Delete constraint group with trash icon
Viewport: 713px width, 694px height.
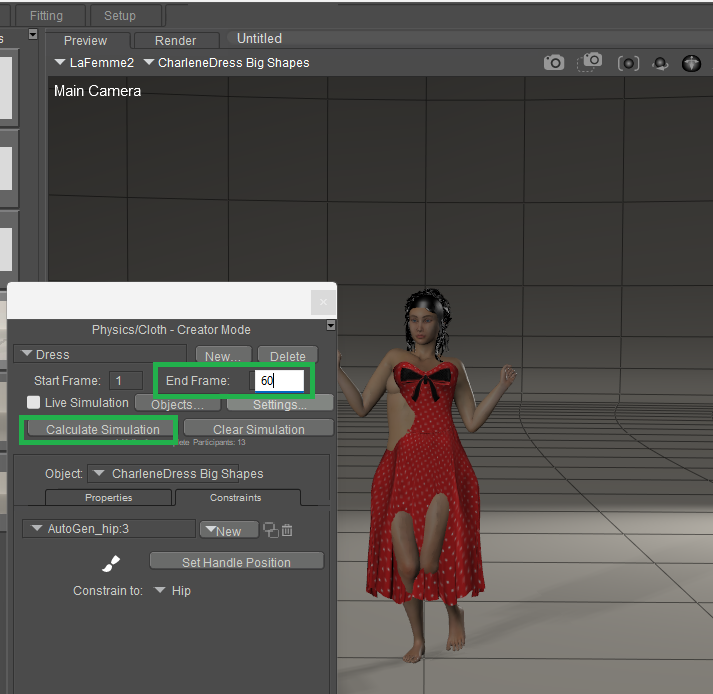[288, 530]
